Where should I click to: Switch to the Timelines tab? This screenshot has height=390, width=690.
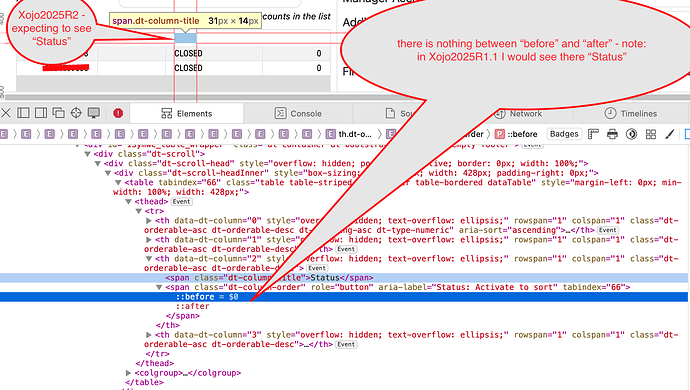click(x=631, y=114)
